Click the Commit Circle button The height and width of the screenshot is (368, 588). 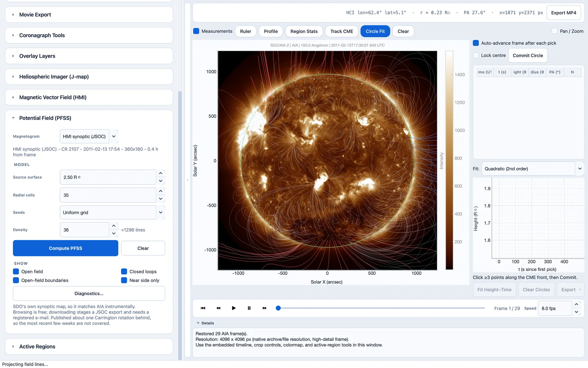[528, 56]
